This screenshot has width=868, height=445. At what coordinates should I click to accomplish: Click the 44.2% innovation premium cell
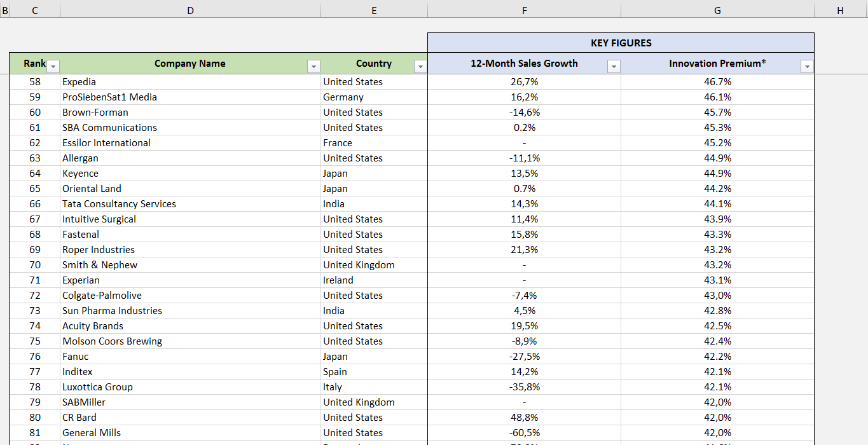(717, 189)
